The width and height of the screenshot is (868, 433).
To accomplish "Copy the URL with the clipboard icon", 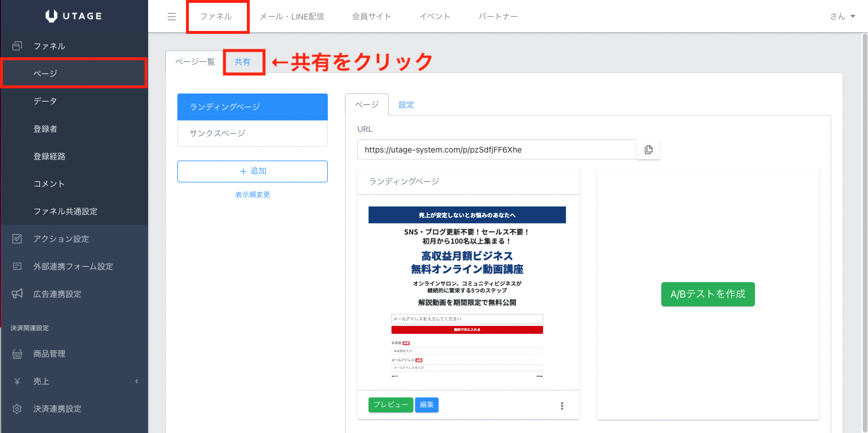I will click(648, 150).
